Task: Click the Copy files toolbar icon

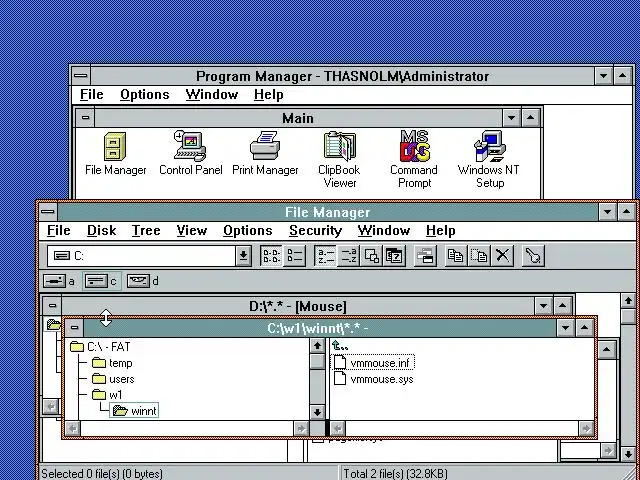Action: (x=456, y=256)
